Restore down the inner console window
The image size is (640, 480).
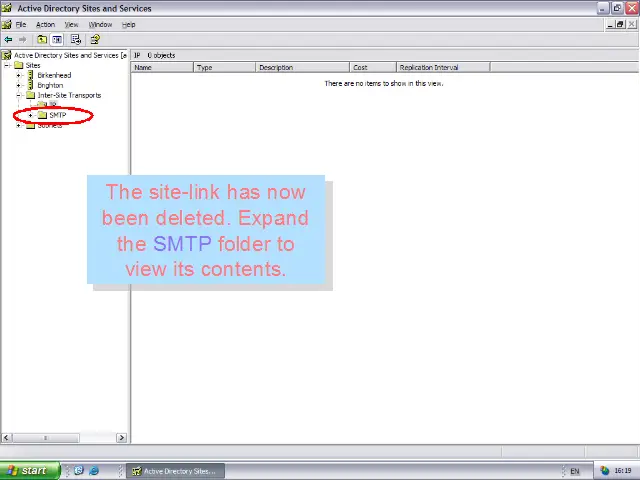pos(620,24)
